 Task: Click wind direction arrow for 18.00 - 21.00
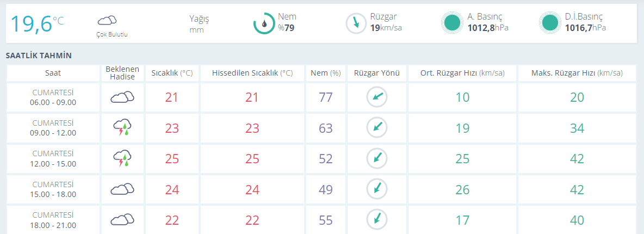point(376,220)
